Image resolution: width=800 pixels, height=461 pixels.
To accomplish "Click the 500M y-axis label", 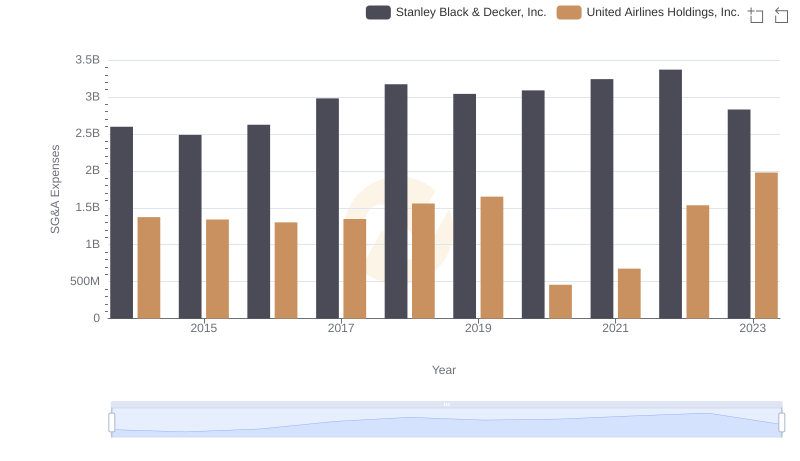I will tap(85, 281).
